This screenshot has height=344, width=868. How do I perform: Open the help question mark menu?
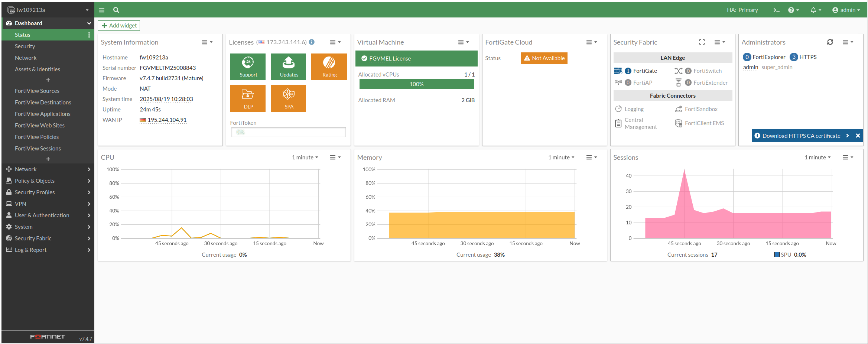793,10
